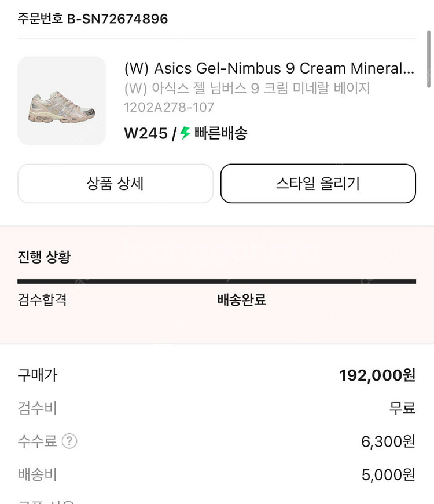Tap the Korean product name 아식스 젤 님버스
Viewport: 434px width, 504px height.
tap(247, 88)
